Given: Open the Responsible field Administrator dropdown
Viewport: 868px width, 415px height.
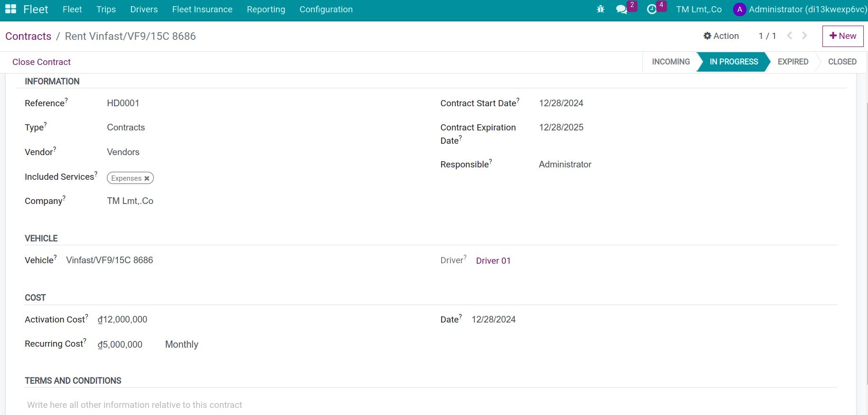Looking at the screenshot, I should (x=565, y=164).
